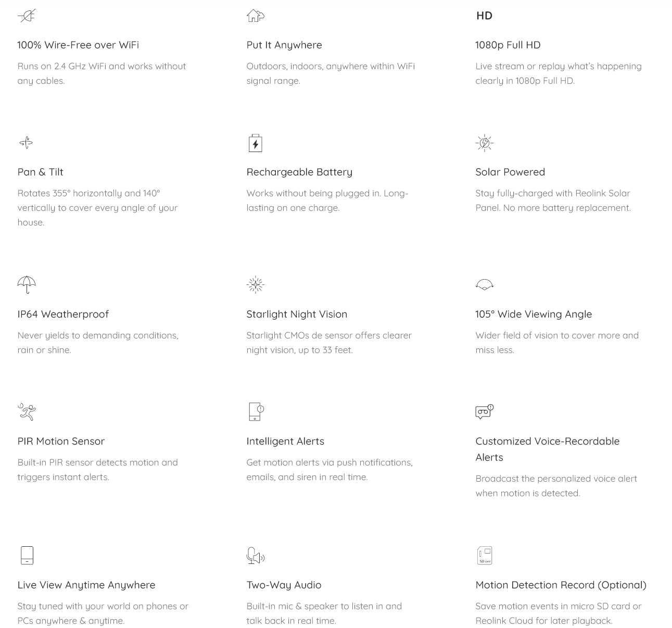Click the live view phone icon

[x=27, y=555]
